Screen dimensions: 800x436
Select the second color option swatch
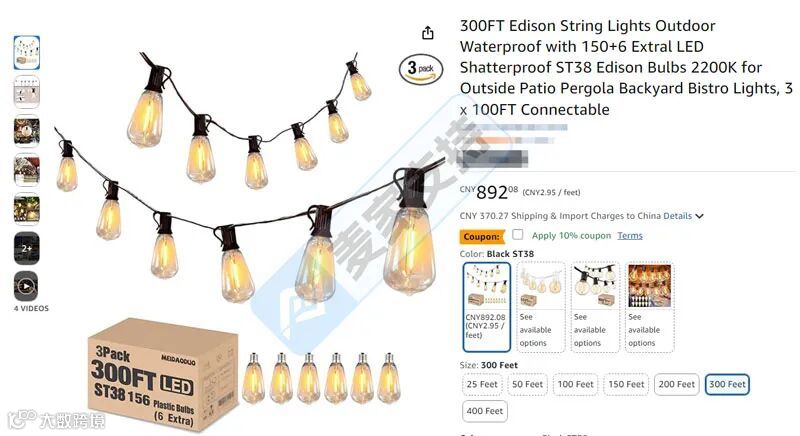541,307
